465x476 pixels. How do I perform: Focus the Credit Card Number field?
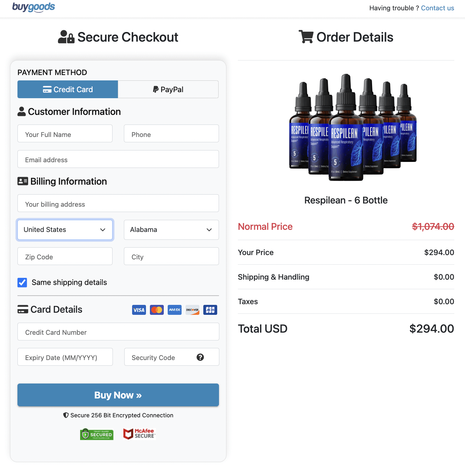pyautogui.click(x=118, y=332)
